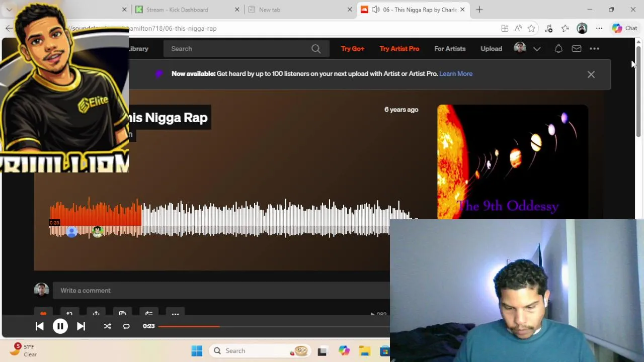Skip to next track in player bar

click(81, 326)
